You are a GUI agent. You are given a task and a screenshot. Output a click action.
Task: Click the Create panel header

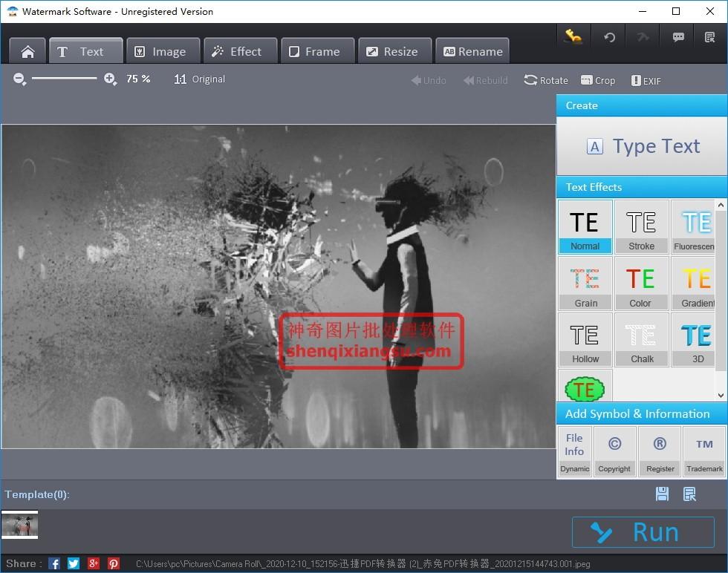click(642, 105)
